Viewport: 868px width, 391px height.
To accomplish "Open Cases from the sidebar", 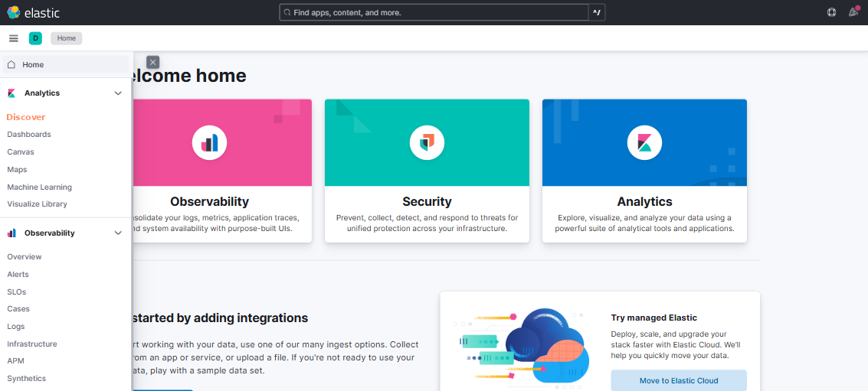I will coord(18,308).
